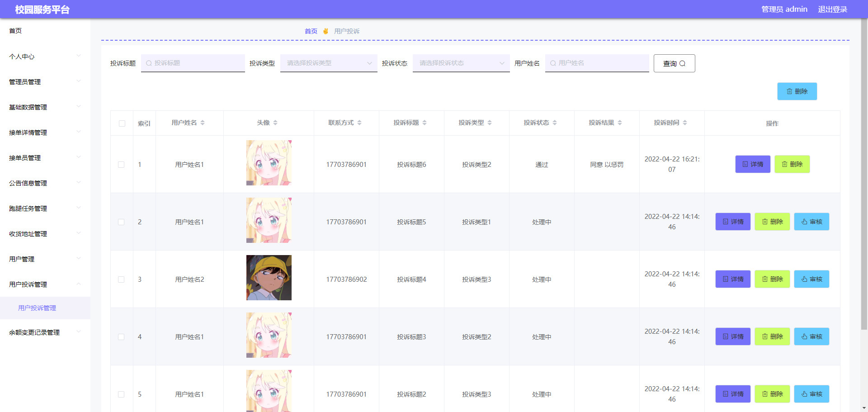
Task: Focus the 投诉标题 input field
Action: [193, 63]
